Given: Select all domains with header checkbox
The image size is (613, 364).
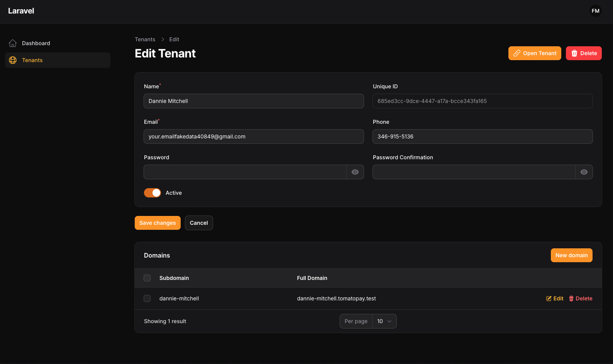Looking at the screenshot, I should 147,278.
